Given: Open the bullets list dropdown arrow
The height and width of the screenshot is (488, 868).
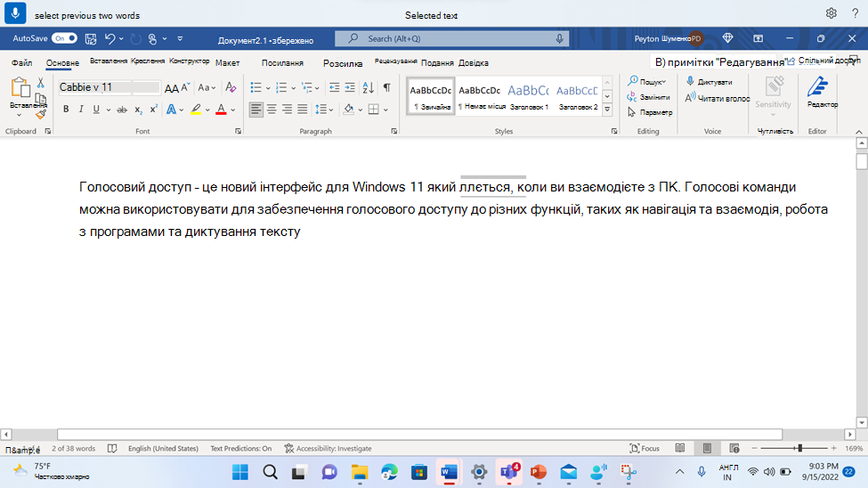Looking at the screenshot, I should pos(268,87).
